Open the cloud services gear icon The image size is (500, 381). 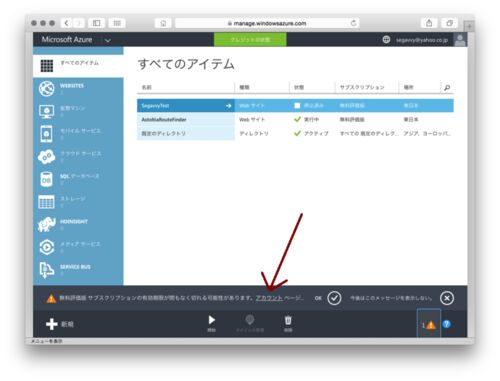46,157
